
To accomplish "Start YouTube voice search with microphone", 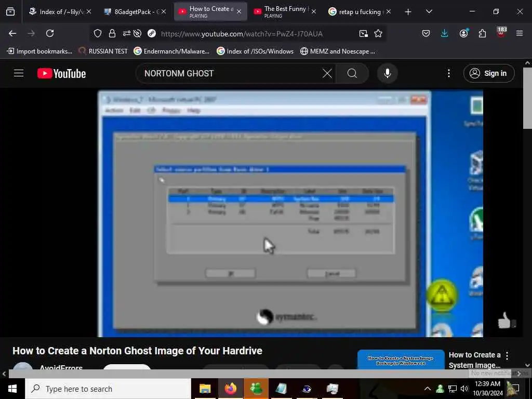I will pyautogui.click(x=387, y=73).
